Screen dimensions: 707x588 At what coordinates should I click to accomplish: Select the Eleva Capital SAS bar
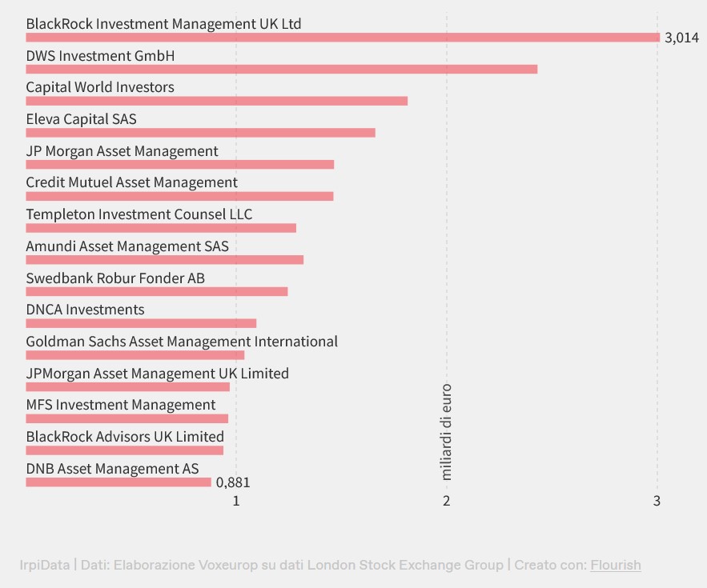[x=200, y=133]
